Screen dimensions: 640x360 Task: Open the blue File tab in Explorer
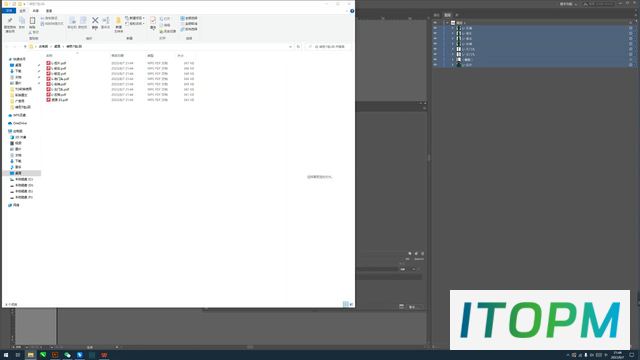click(9, 11)
